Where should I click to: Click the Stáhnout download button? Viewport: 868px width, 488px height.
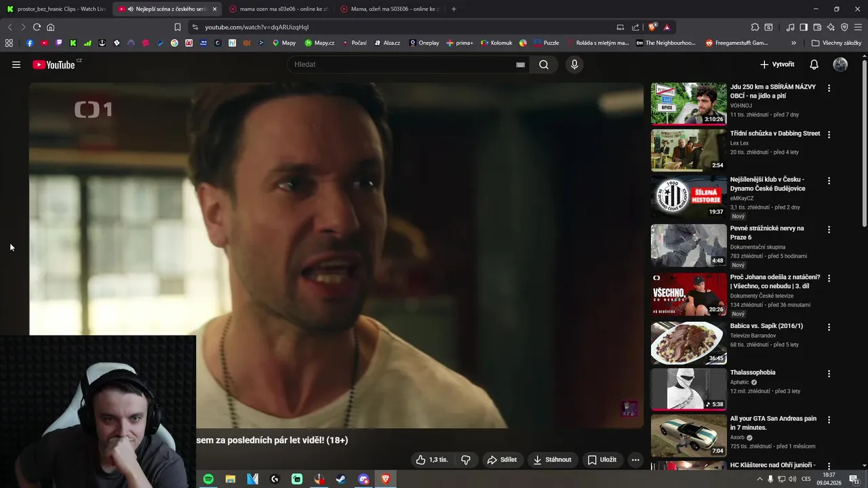[x=552, y=460]
